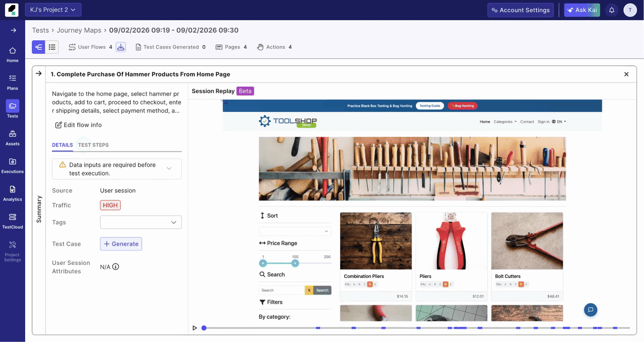Click the notifications bell icon
This screenshot has width=644, height=342.
pos(612,10)
